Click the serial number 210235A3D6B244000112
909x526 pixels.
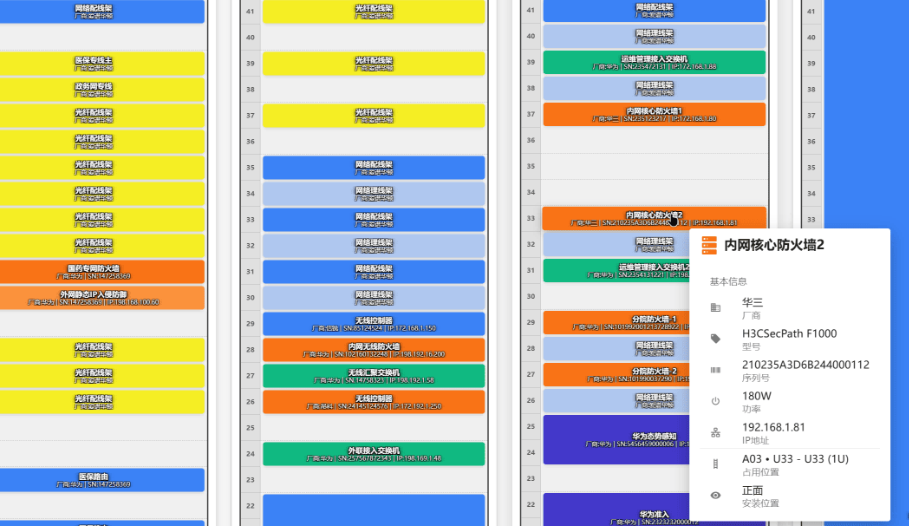point(806,365)
